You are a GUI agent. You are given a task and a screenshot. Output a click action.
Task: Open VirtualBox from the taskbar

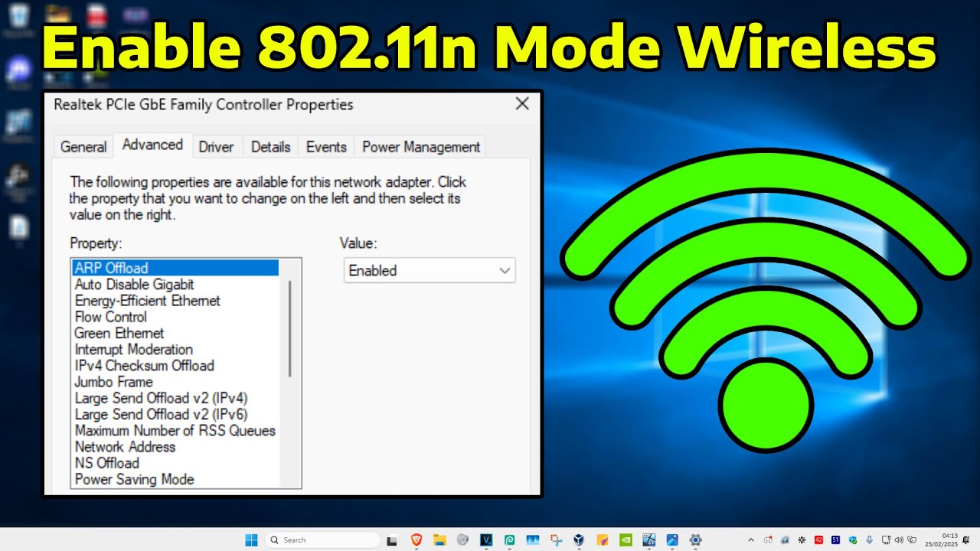tap(579, 540)
